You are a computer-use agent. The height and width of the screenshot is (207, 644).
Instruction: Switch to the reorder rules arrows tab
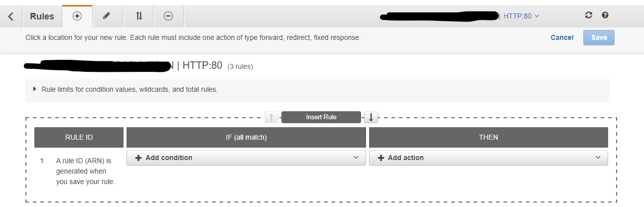pos(139,16)
